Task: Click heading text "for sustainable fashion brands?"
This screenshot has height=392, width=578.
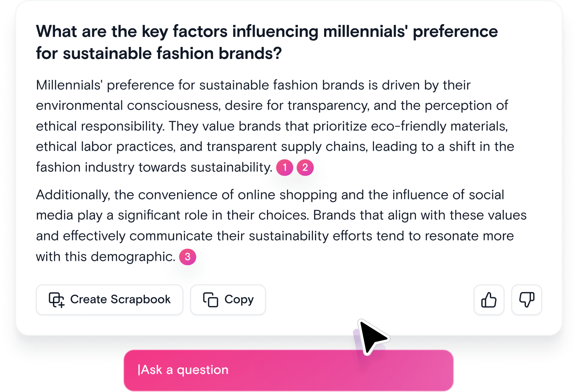Action: pyautogui.click(x=158, y=54)
